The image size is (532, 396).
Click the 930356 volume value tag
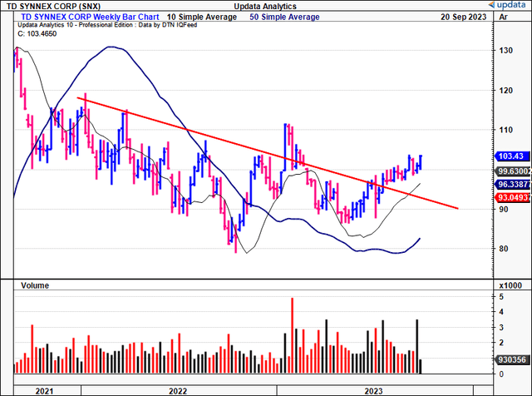(512, 359)
